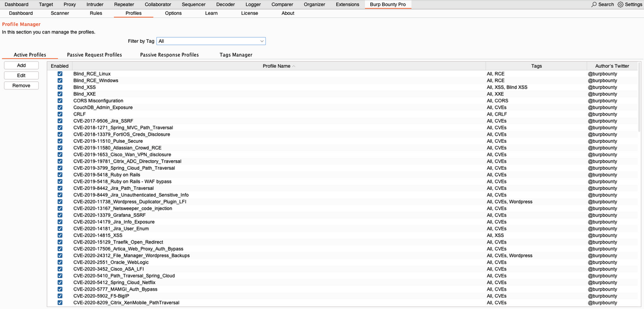Click the Profile Name sort arrow header
Screen dimensions: 644x309
[x=278, y=66]
